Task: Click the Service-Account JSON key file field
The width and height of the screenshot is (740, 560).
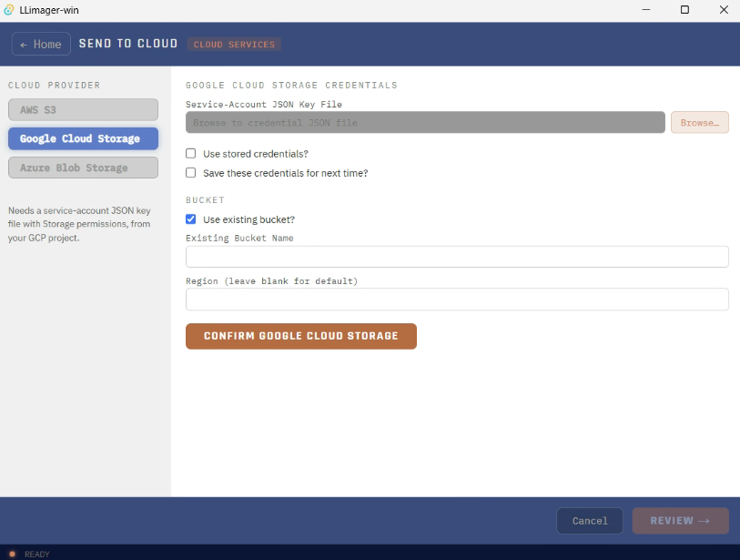Action: (425, 123)
